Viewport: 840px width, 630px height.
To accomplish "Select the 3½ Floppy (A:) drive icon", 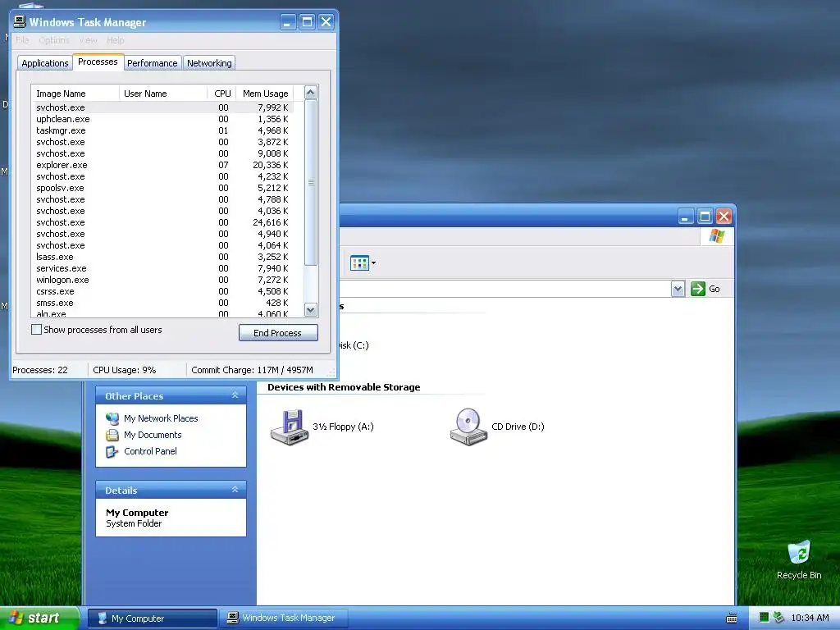I will (x=290, y=427).
